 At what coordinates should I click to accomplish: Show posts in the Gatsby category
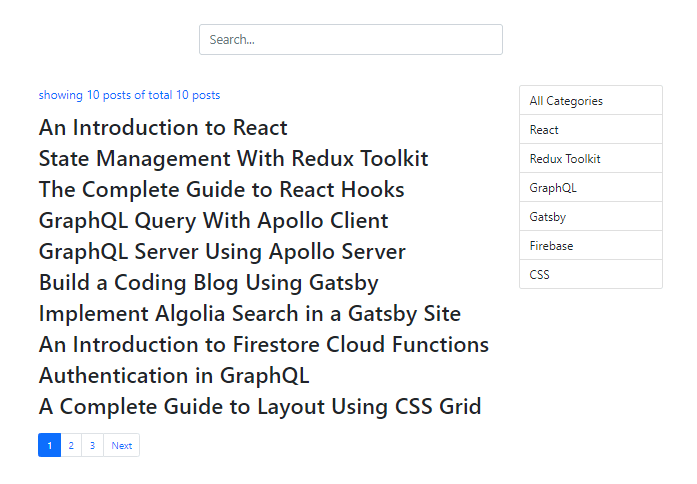tap(590, 217)
